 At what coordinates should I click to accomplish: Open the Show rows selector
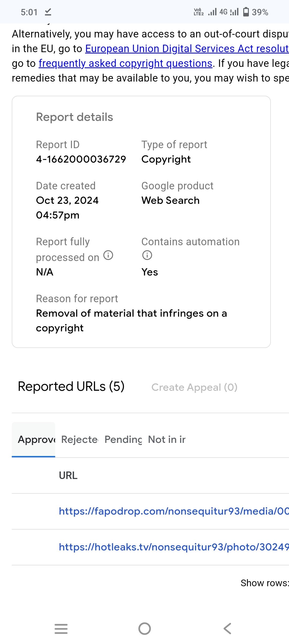coord(265,583)
